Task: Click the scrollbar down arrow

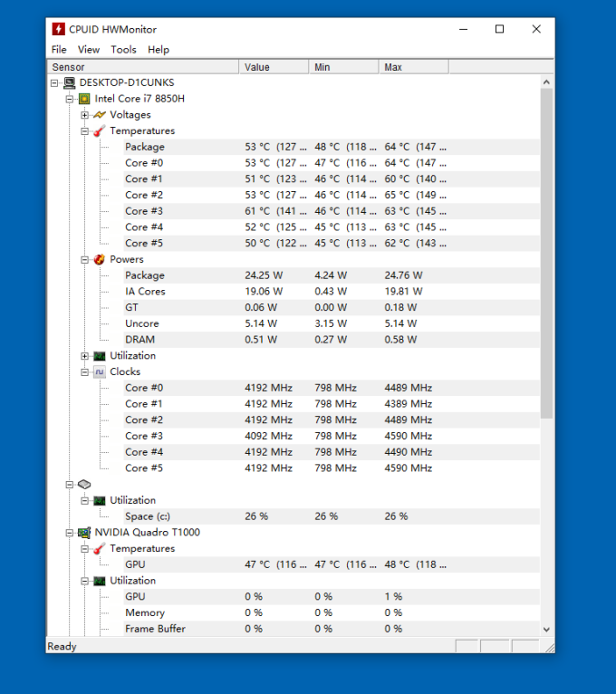Action: pos(546,629)
